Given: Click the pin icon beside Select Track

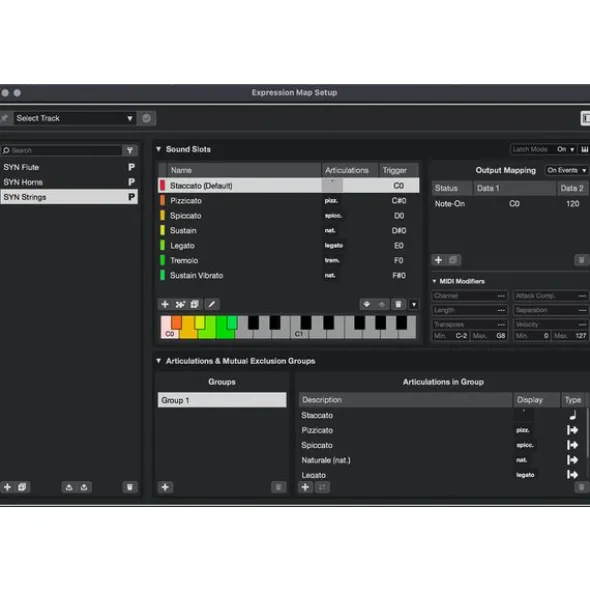Looking at the screenshot, I should (5, 118).
